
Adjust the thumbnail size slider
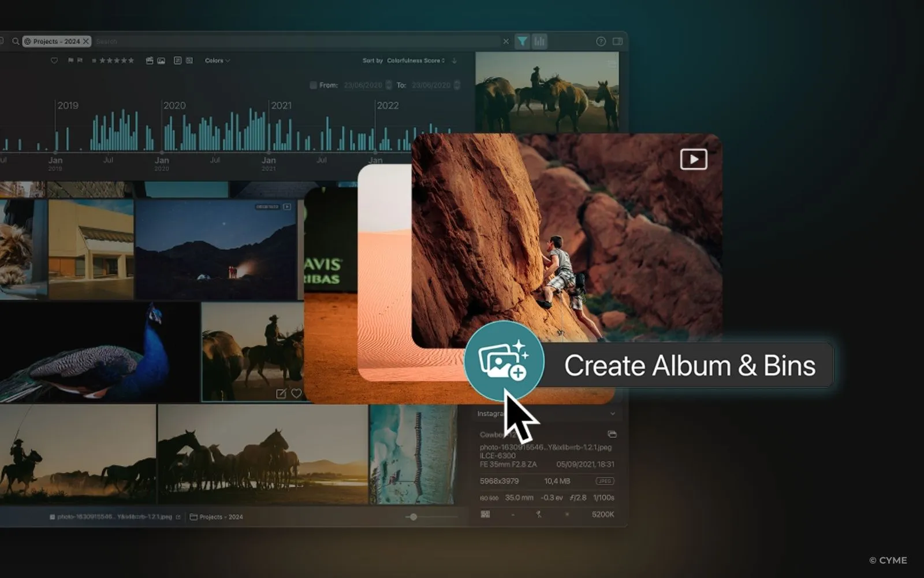tap(413, 517)
